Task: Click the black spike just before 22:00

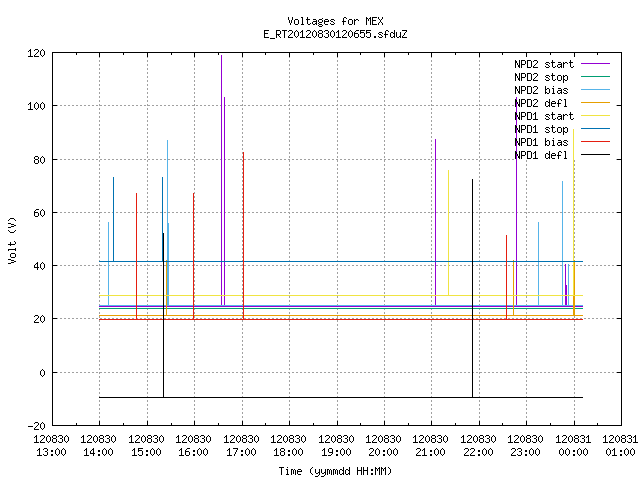Action: [x=473, y=288]
